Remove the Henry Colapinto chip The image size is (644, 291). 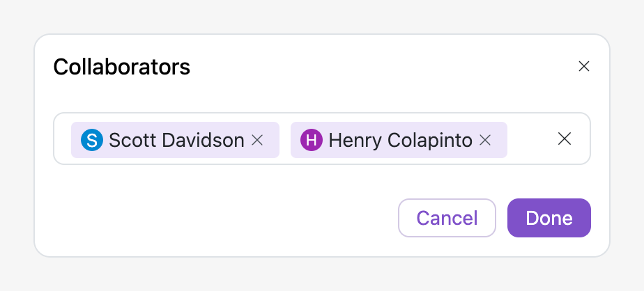click(485, 140)
